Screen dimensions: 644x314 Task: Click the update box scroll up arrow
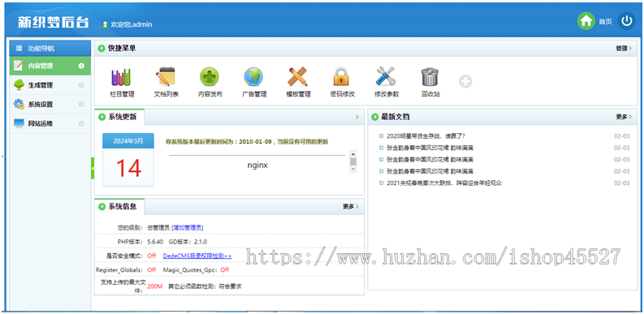coord(352,153)
